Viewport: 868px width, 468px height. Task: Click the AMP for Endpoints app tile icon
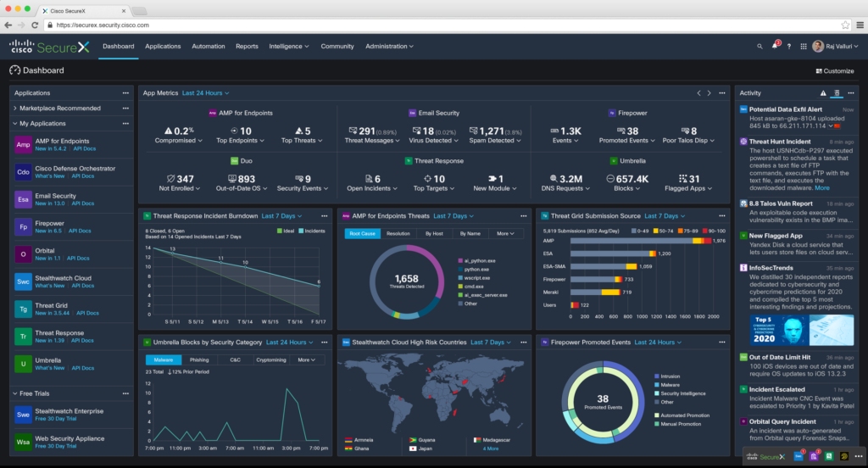[x=23, y=146]
